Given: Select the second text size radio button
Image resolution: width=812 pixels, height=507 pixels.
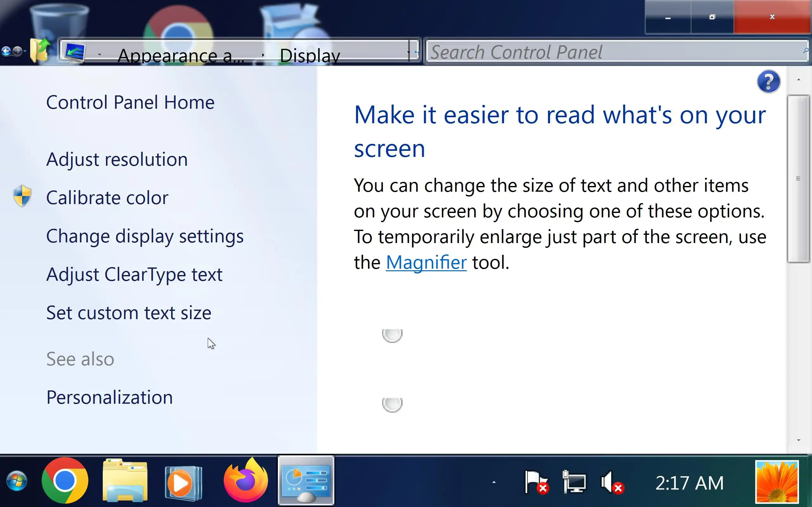Looking at the screenshot, I should 392,404.
